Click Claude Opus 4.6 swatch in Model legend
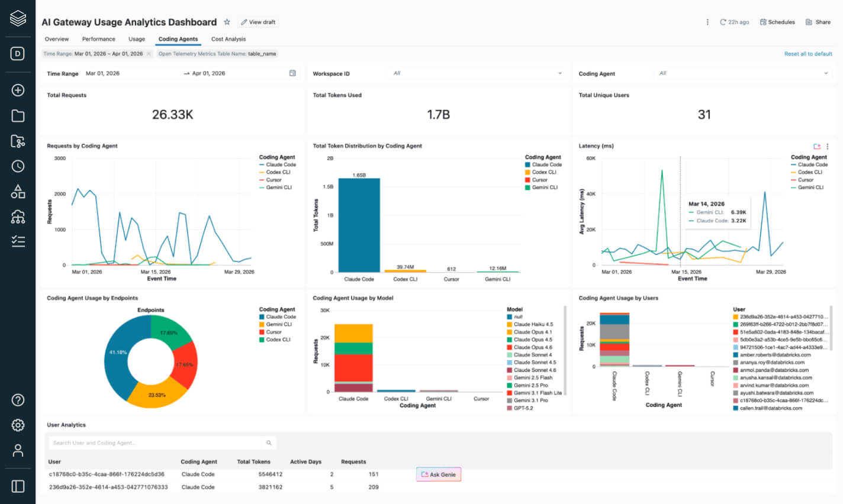This screenshot has width=843, height=504. coord(509,347)
